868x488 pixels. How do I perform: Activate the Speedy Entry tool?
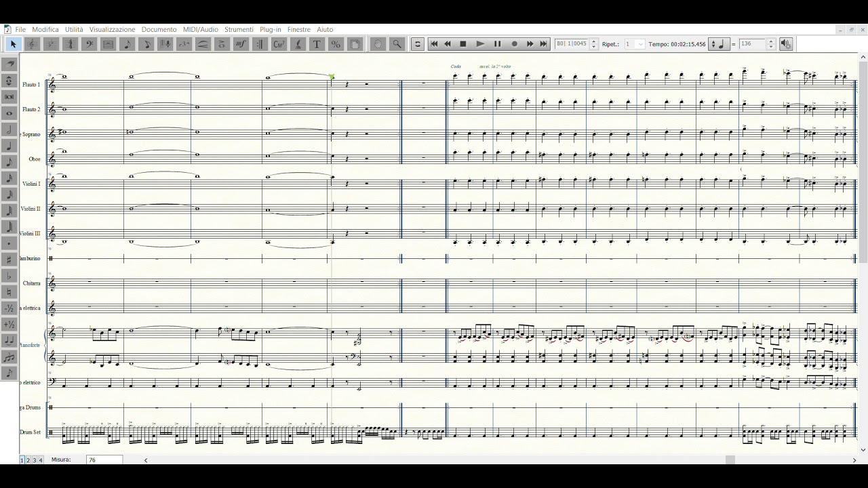[x=146, y=44]
